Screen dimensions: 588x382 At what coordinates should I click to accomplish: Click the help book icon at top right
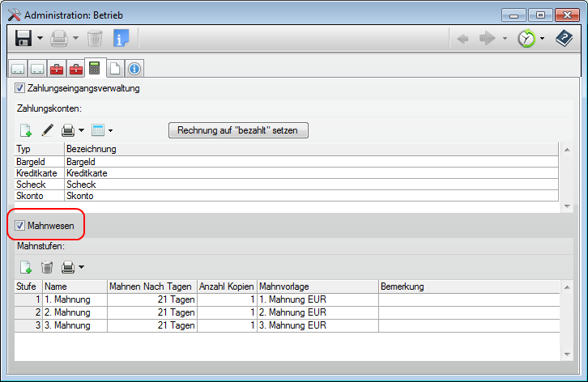coord(564,38)
